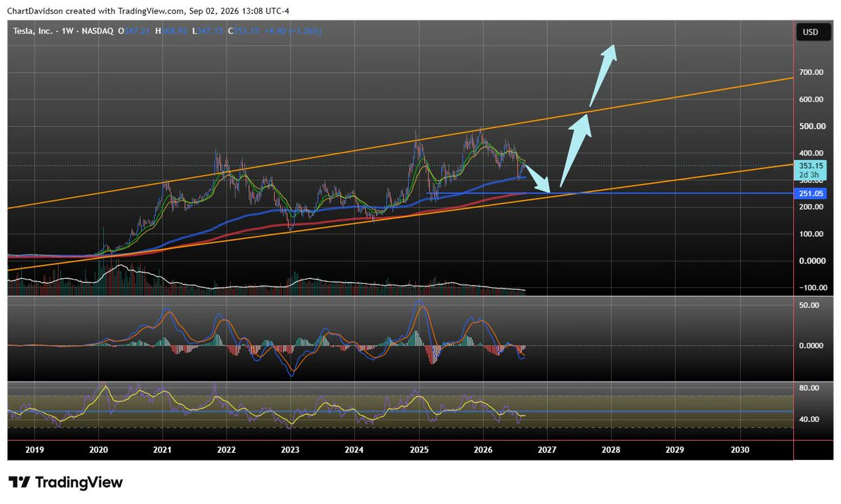
Task: Click the Sep 02, 2026 13:08 UTC-4 timestamp
Action: (x=239, y=11)
